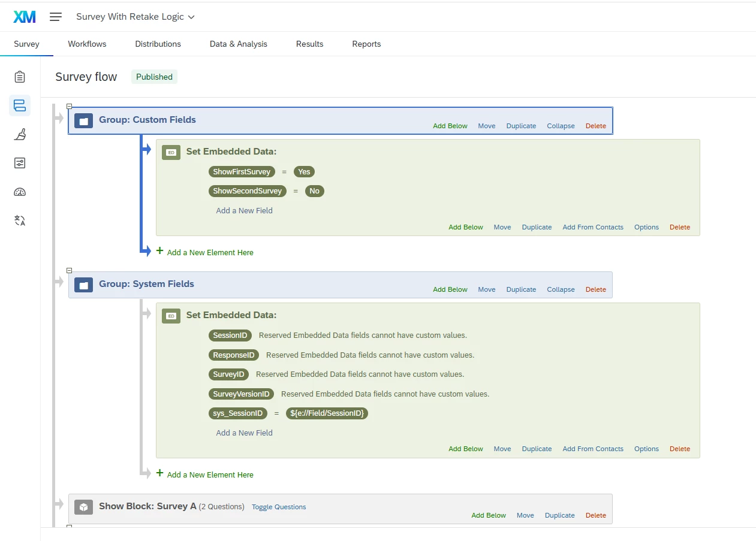This screenshot has height=541, width=756.
Task: Toggle Questions for Survey A block
Action: point(279,507)
